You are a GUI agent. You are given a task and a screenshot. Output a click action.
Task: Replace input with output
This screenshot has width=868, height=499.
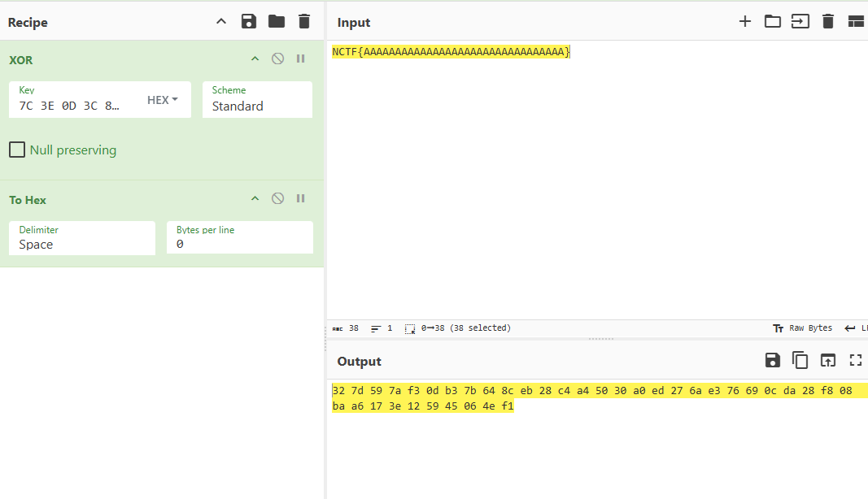828,361
